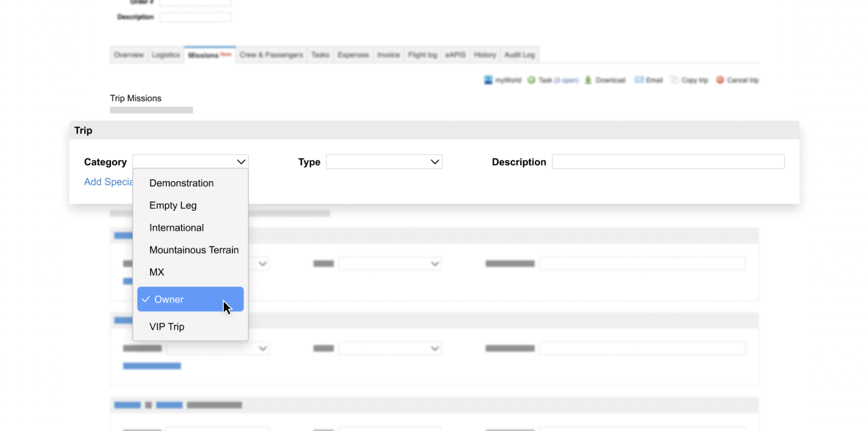
Task: Open the Invoice tab
Action: click(x=388, y=55)
